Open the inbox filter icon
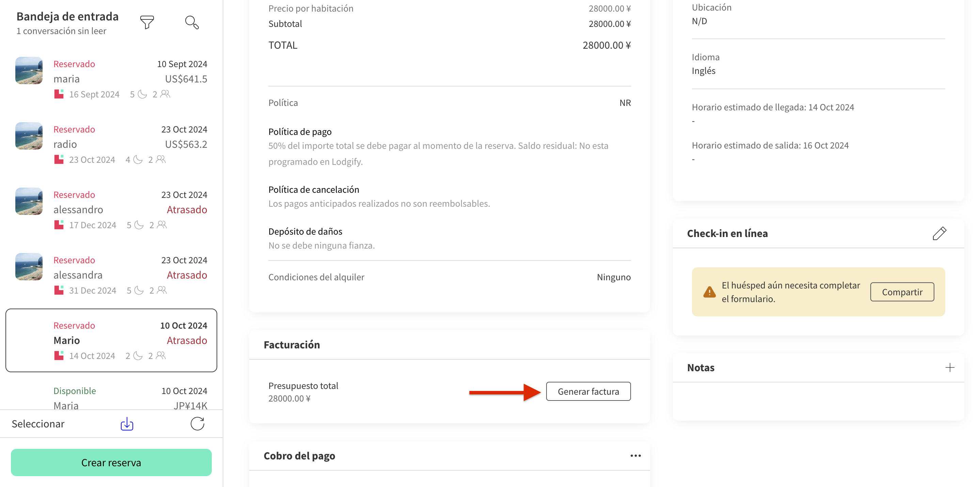The height and width of the screenshot is (487, 980). tap(147, 22)
